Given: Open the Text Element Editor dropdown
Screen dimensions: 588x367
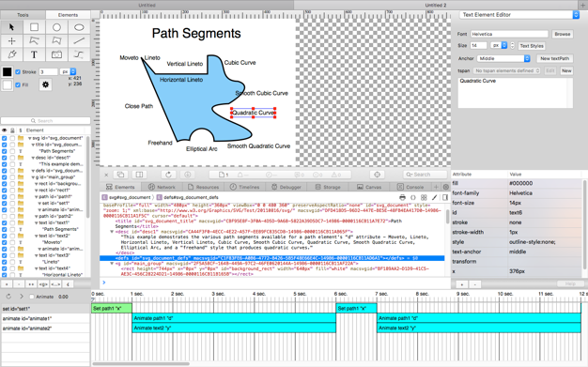Looking at the screenshot, I should click(x=519, y=15).
